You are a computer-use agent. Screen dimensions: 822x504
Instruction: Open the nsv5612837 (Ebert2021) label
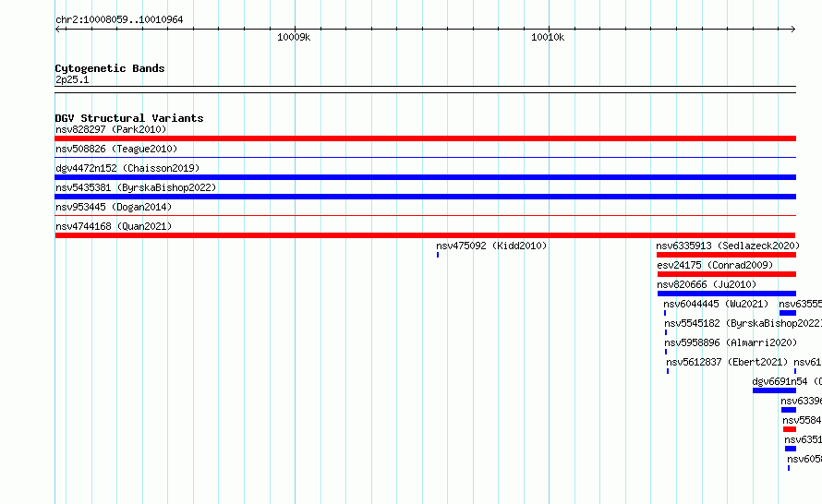click(x=727, y=362)
